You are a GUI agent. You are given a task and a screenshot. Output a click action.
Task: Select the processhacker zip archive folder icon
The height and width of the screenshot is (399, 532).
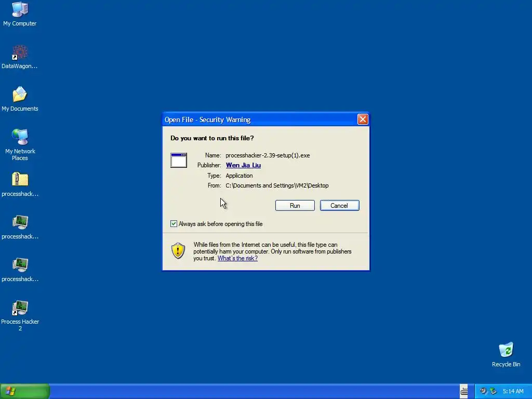(20, 184)
